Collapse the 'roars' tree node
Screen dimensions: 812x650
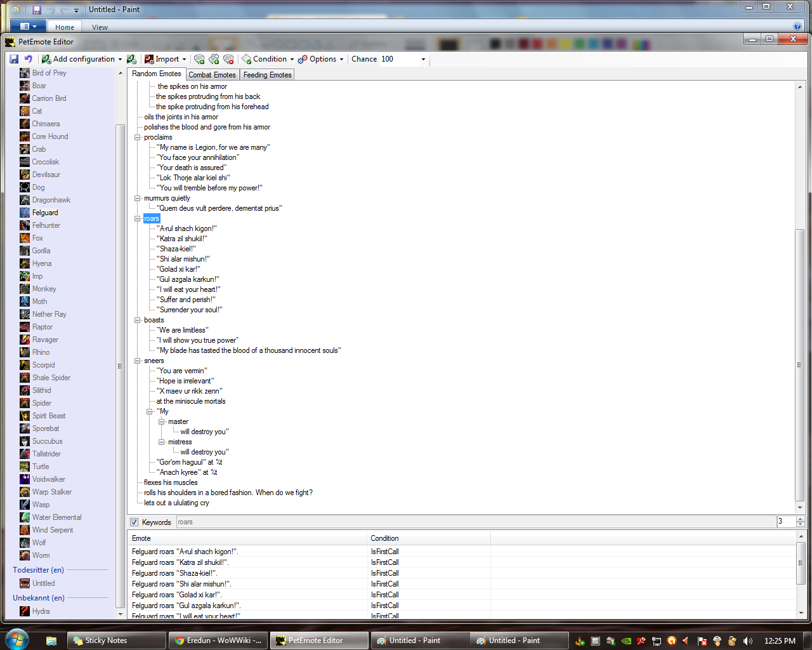click(138, 218)
